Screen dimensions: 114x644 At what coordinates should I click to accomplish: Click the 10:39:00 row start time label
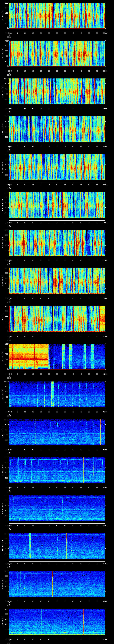click(9, 336)
